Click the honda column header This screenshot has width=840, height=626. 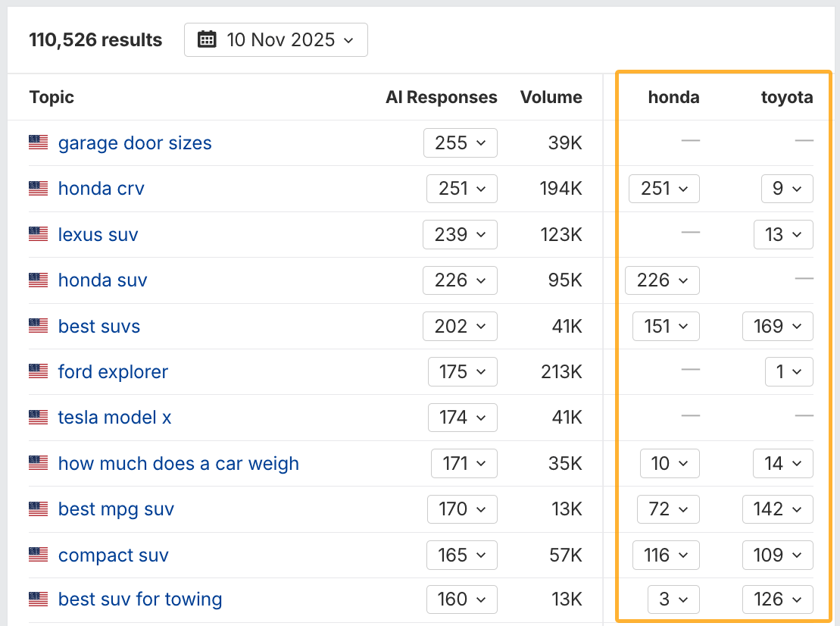coord(673,97)
